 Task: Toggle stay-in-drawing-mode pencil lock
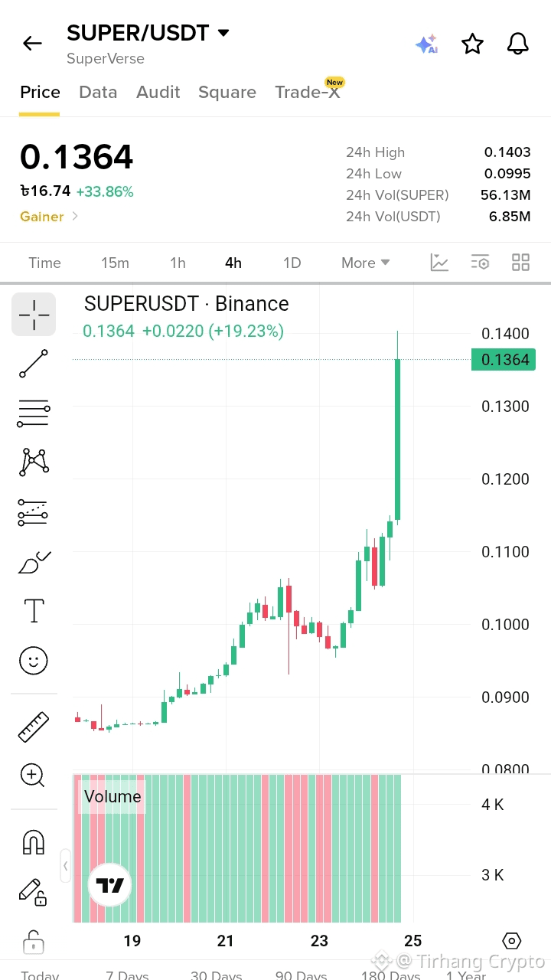[33, 891]
